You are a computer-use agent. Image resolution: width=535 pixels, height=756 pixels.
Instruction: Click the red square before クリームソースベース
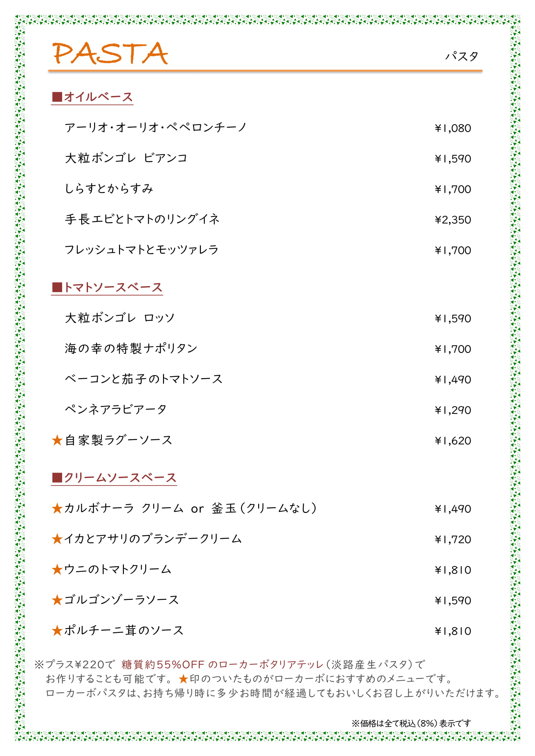57,477
